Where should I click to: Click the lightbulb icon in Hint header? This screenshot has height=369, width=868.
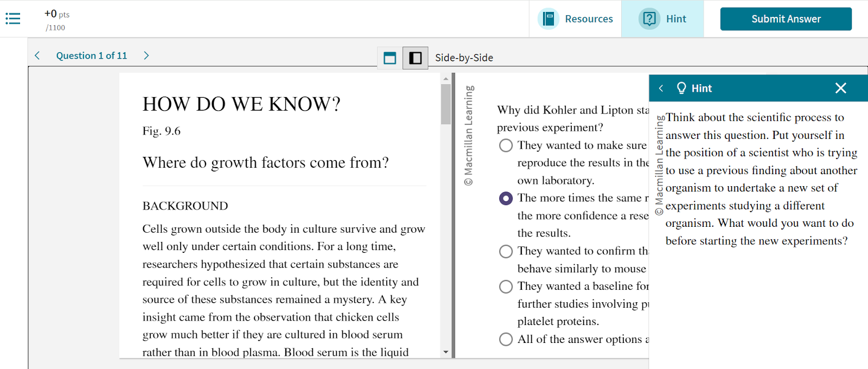(x=681, y=88)
